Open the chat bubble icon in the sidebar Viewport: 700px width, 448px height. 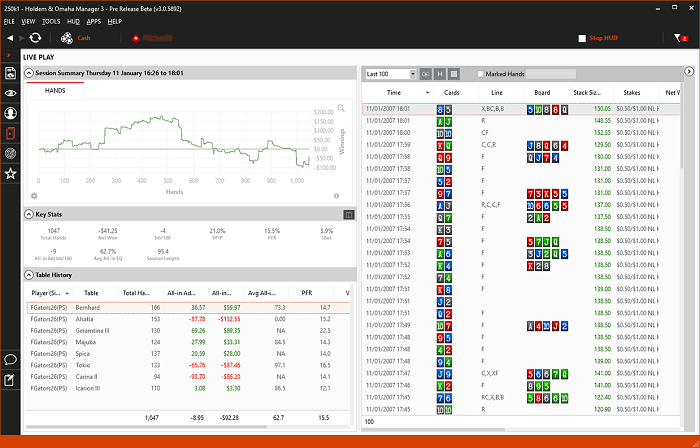(x=10, y=359)
